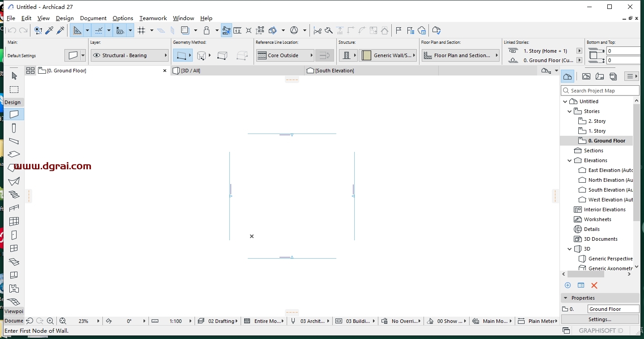Collapse the Stories branch in Project Map
644x339 pixels.
[570, 111]
